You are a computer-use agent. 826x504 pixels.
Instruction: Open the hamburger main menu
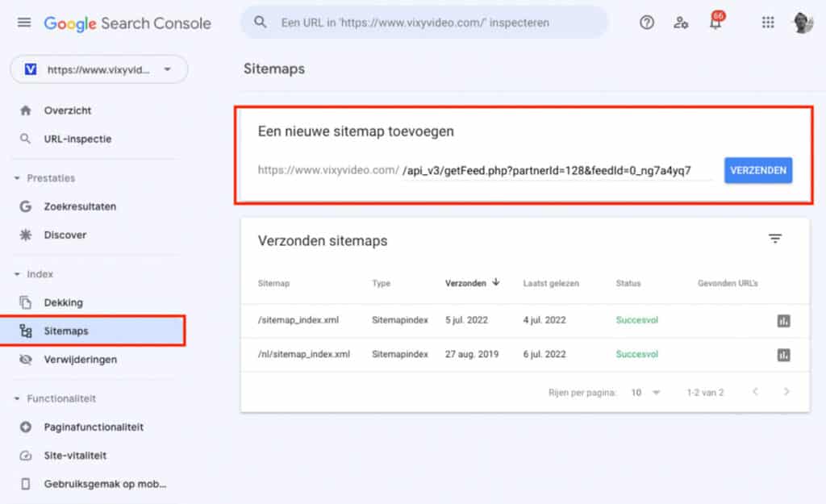pyautogui.click(x=24, y=23)
